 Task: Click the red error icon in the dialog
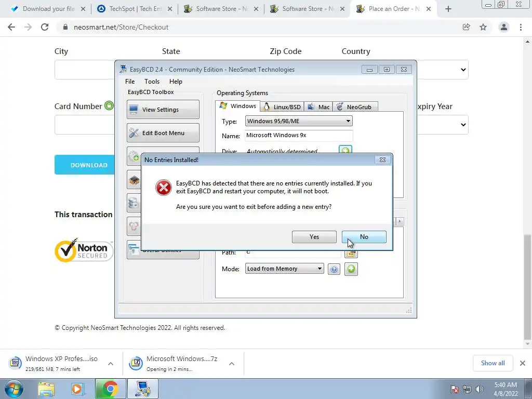[164, 188]
